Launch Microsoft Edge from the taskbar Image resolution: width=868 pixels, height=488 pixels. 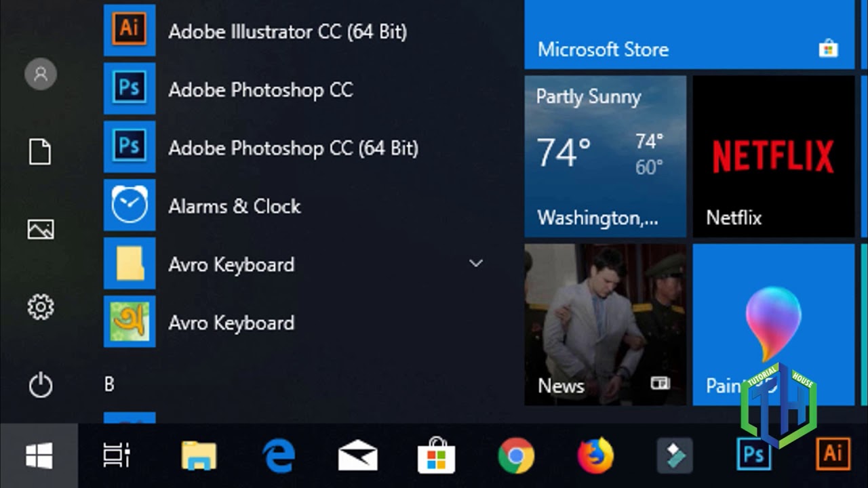(279, 455)
